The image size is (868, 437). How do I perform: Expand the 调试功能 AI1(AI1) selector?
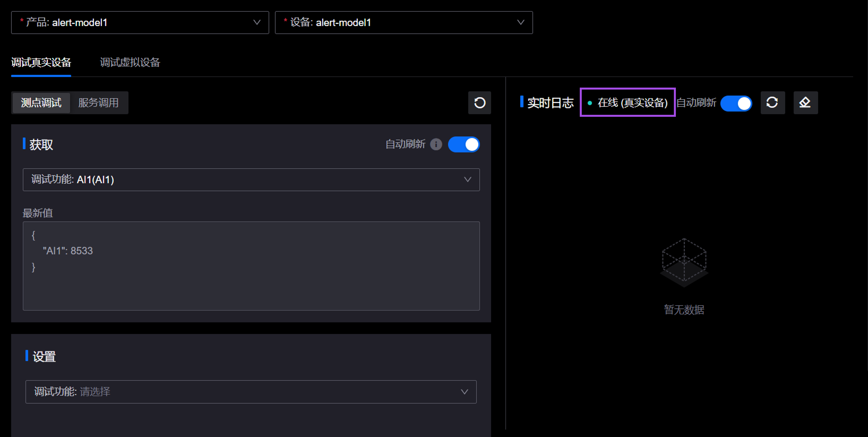click(251, 180)
